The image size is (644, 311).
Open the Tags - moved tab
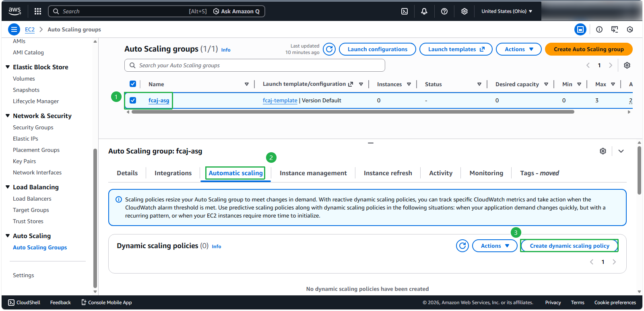539,173
